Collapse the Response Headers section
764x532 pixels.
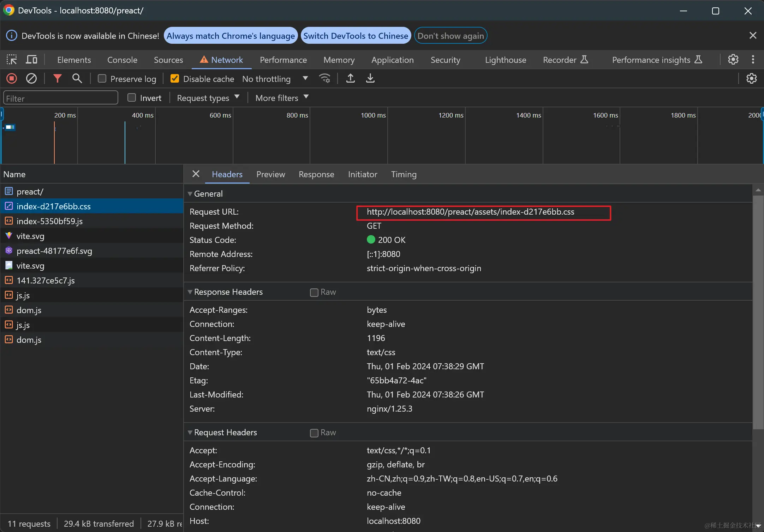pos(190,292)
